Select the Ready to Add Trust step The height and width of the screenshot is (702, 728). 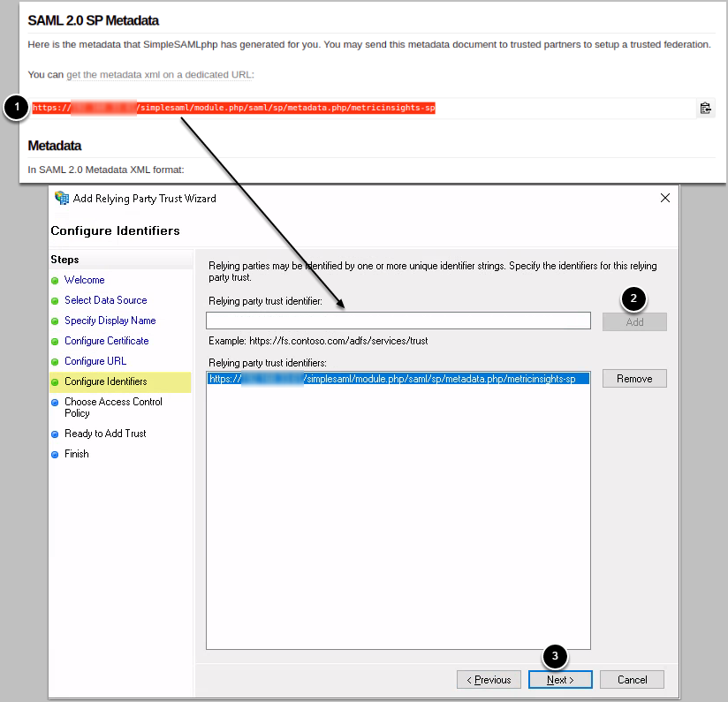[105, 434]
